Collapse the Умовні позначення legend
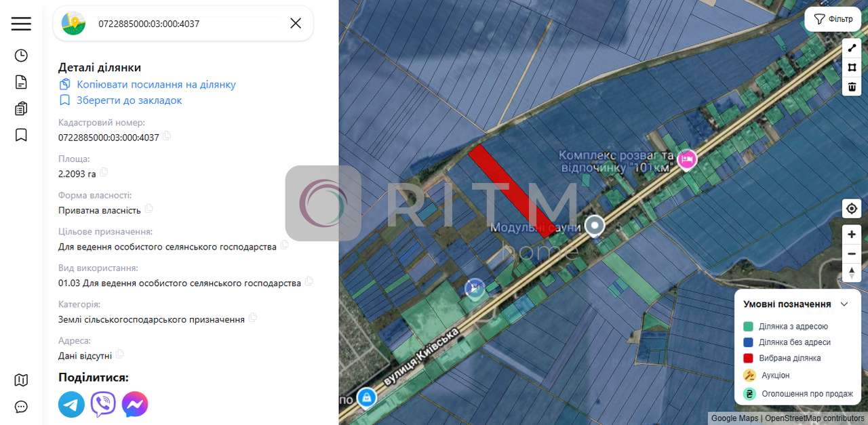 click(x=844, y=304)
